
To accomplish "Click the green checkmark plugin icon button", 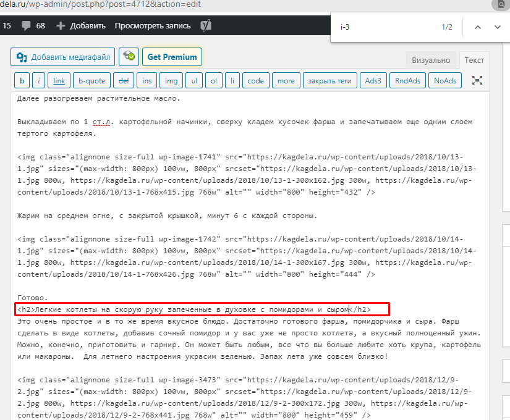I will [x=129, y=57].
